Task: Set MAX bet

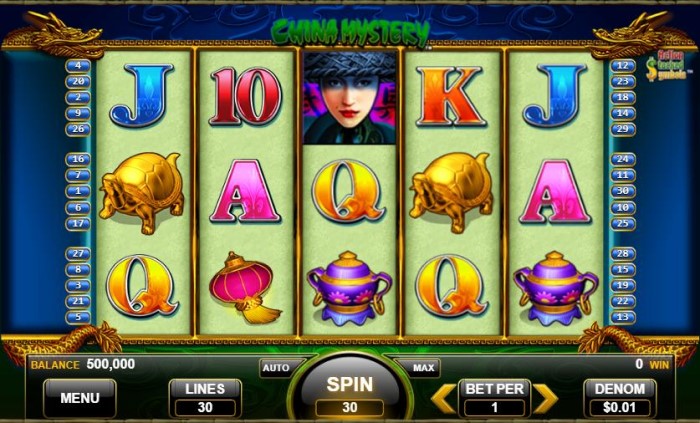Action: pyautogui.click(x=423, y=368)
